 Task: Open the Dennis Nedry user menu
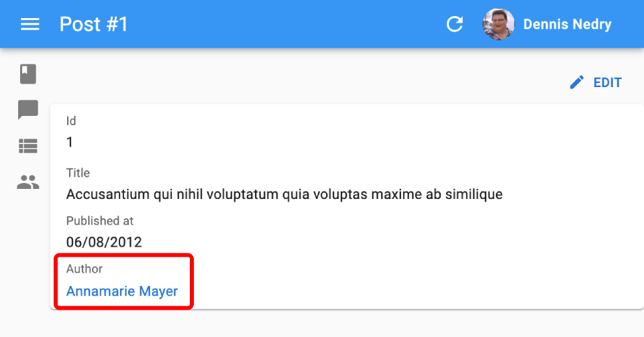[547, 24]
